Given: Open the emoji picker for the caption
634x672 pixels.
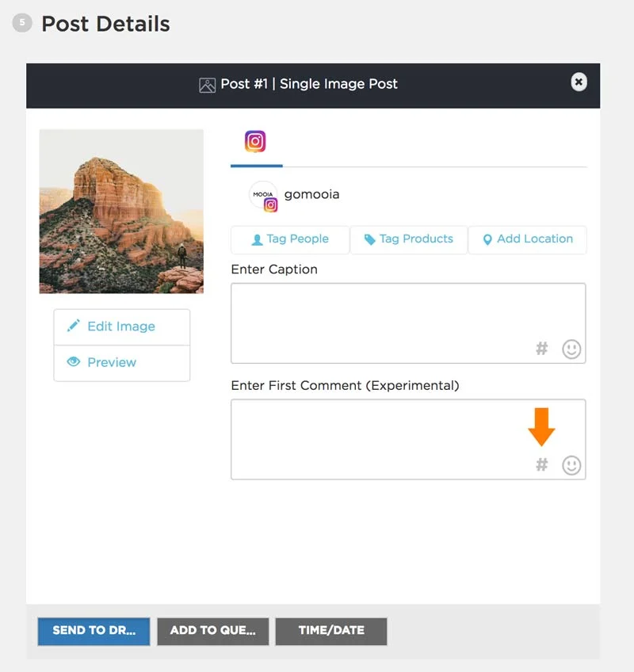Looking at the screenshot, I should click(x=571, y=349).
